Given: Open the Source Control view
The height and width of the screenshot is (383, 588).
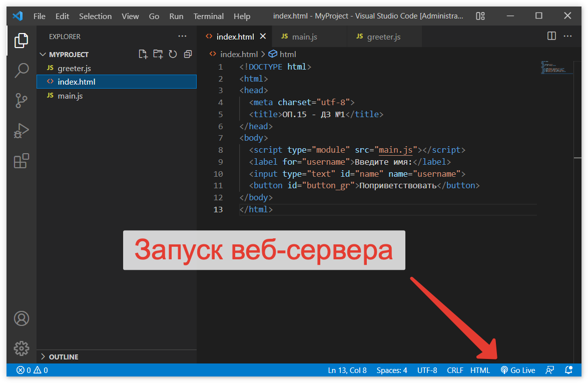Looking at the screenshot, I should pos(21,101).
